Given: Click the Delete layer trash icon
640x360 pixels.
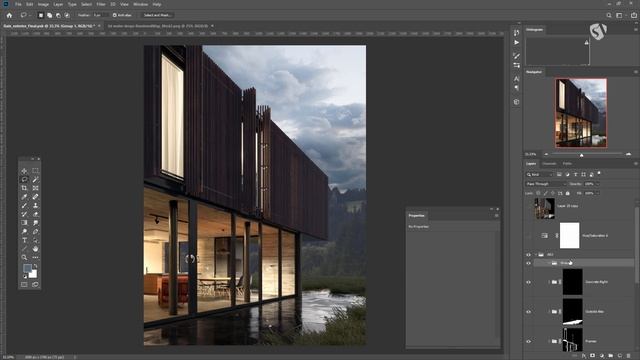Looking at the screenshot, I should (628, 356).
